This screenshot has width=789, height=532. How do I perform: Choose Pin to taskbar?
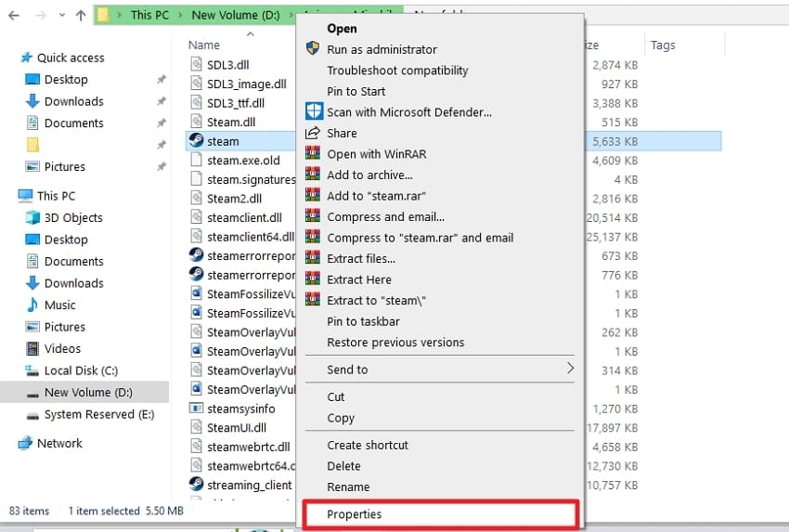tap(363, 321)
